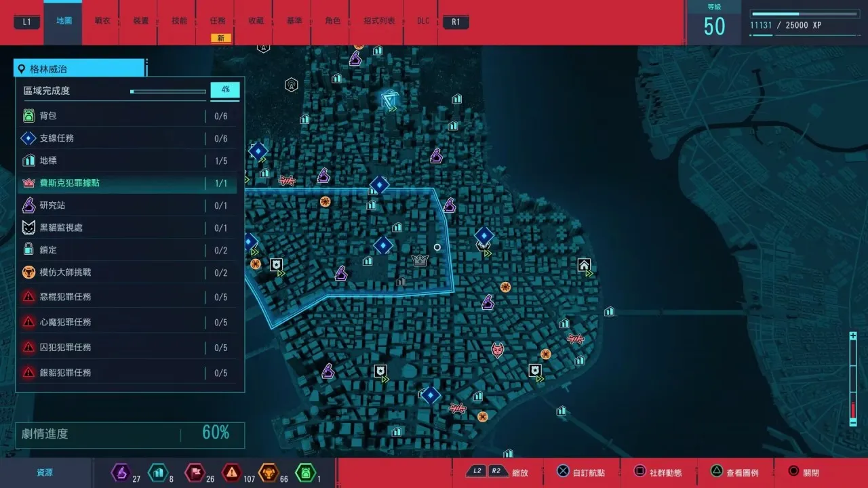
Task: Click the 自訂航點 waypoint button
Action: (581, 472)
